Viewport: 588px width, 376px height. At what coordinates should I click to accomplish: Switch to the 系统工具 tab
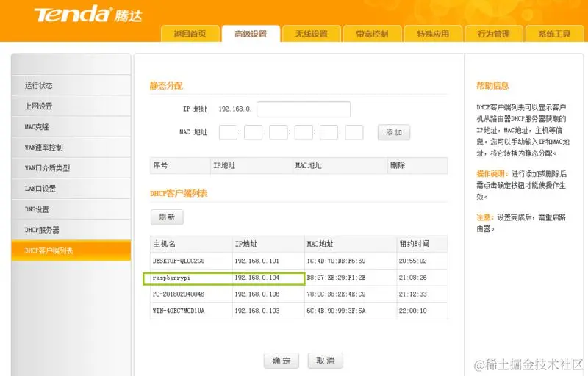pyautogui.click(x=555, y=34)
